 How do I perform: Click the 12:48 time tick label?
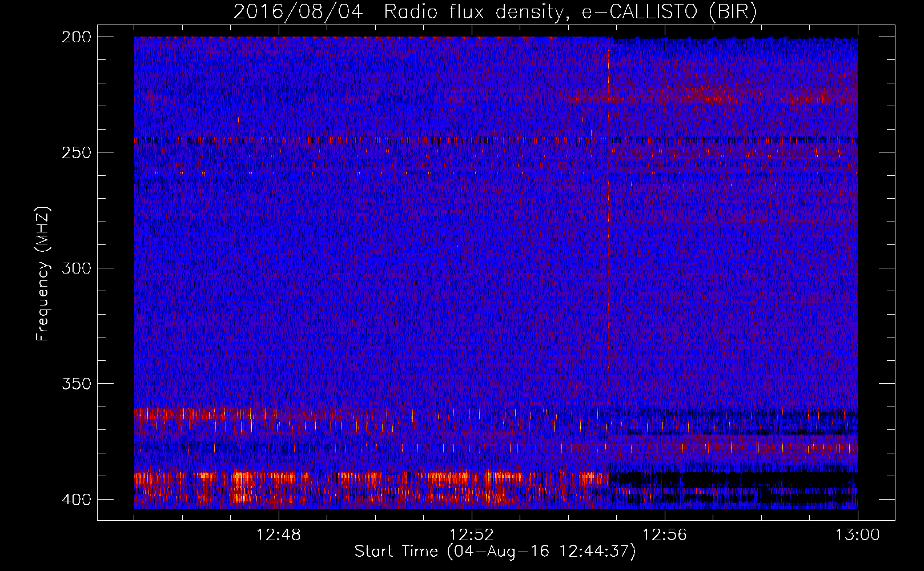click(x=279, y=535)
